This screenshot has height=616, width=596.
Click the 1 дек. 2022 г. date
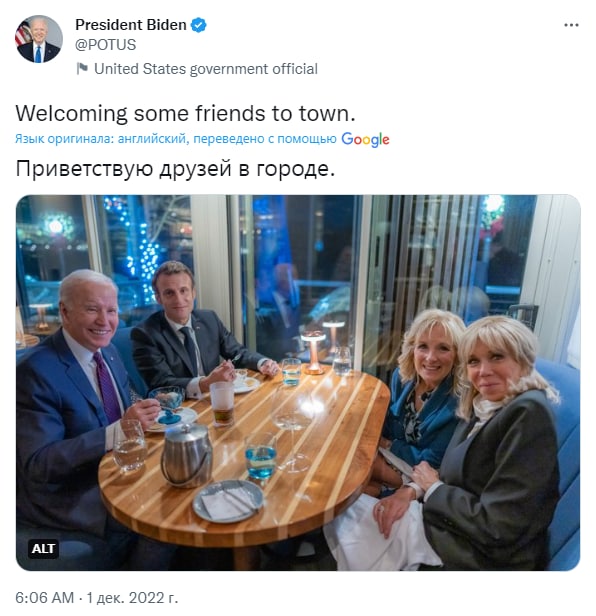(132, 598)
